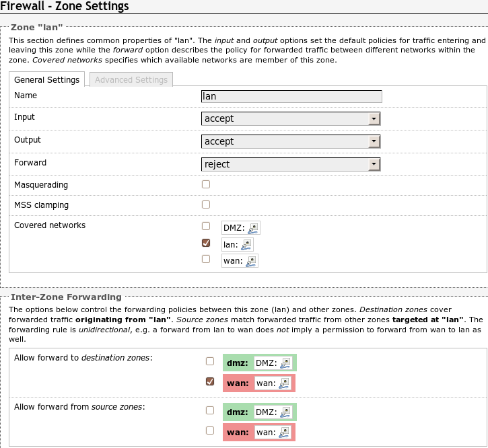Expand the Output policy dropdown

click(291, 142)
